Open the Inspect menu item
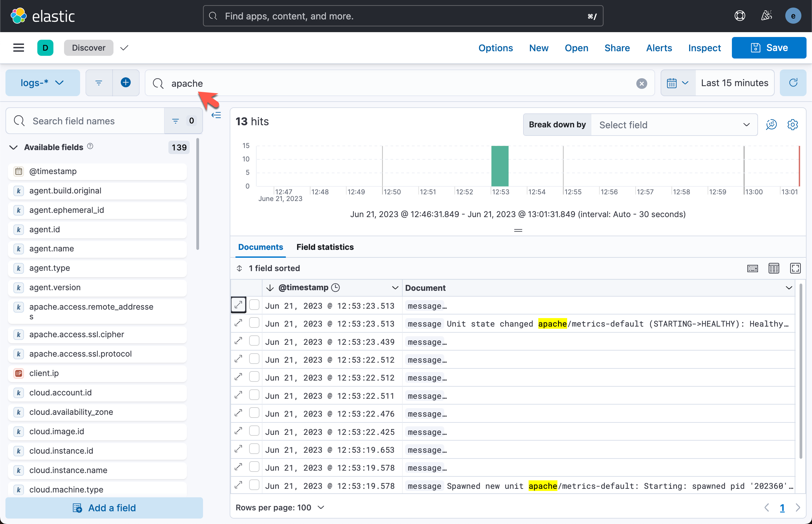This screenshot has width=812, height=524. click(x=704, y=48)
